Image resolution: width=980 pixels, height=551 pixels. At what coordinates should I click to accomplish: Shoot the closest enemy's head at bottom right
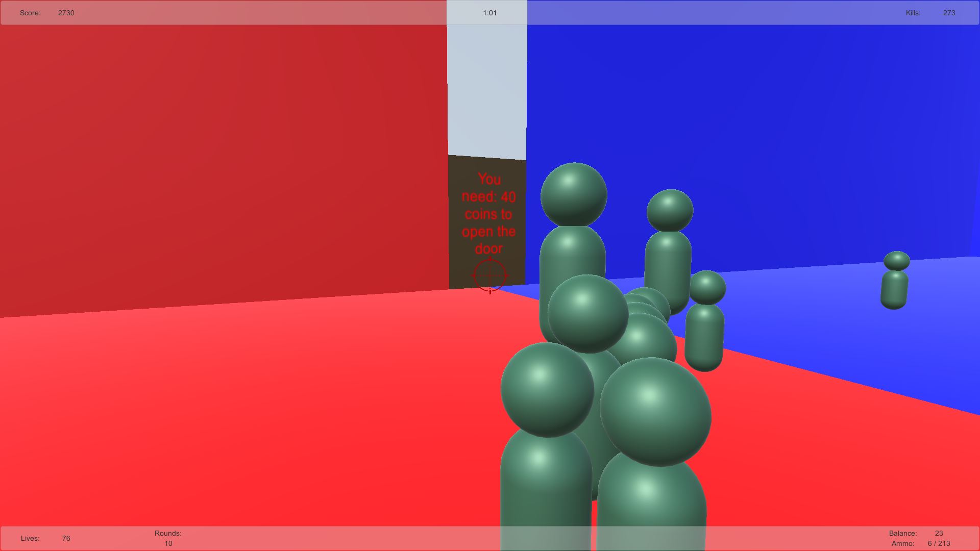click(655, 411)
